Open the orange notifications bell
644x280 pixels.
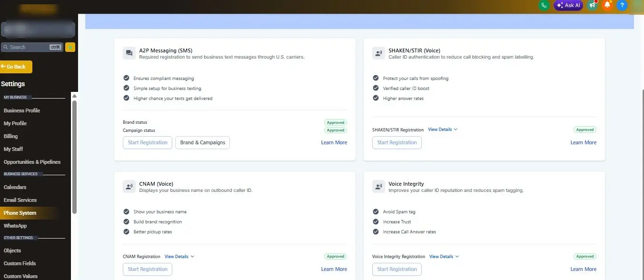607,5
